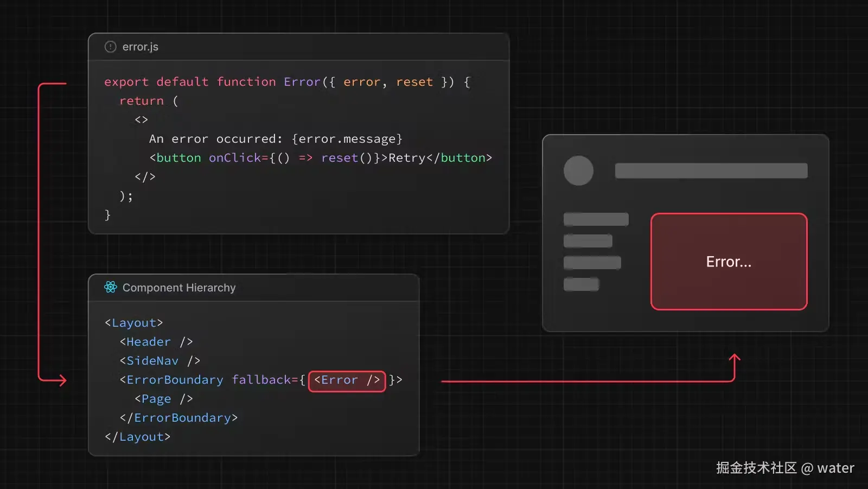Click the 'reset' parameter in the function signature
The width and height of the screenshot is (868, 489).
coord(414,82)
